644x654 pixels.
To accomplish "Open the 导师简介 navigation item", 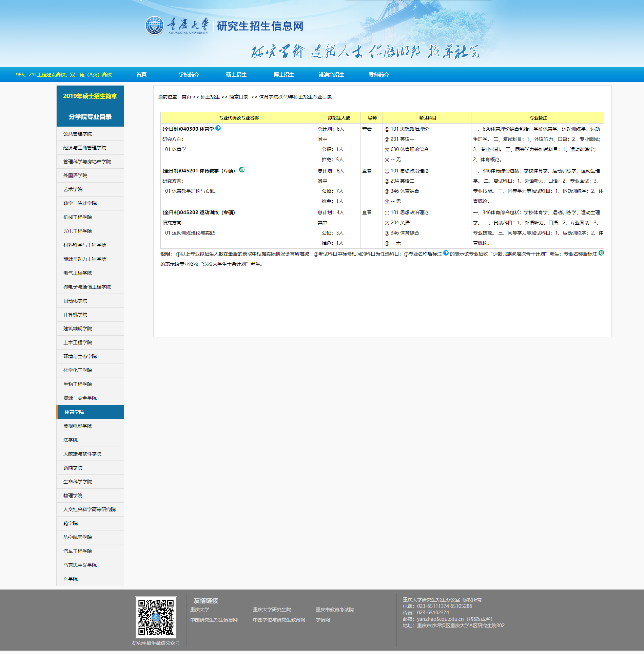I will click(378, 75).
